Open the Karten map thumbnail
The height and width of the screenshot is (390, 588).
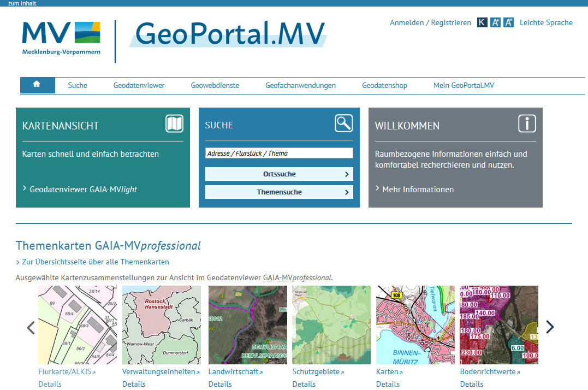click(415, 325)
